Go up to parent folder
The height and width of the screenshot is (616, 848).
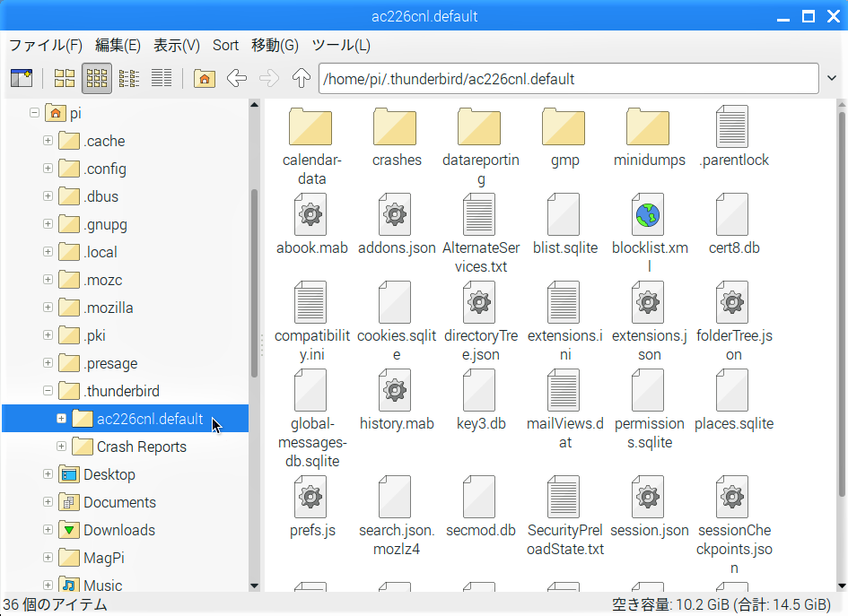[302, 78]
